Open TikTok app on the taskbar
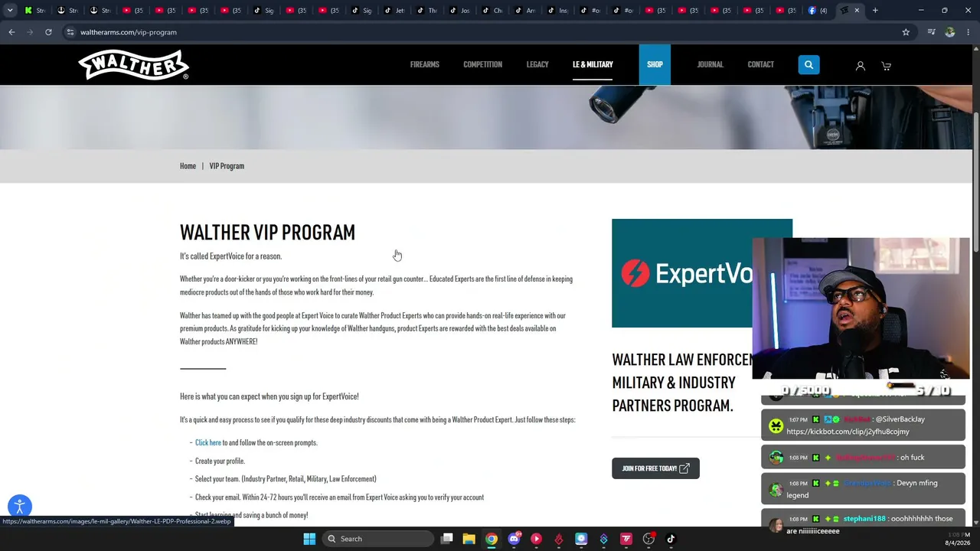This screenshot has width=980, height=551. [x=671, y=539]
